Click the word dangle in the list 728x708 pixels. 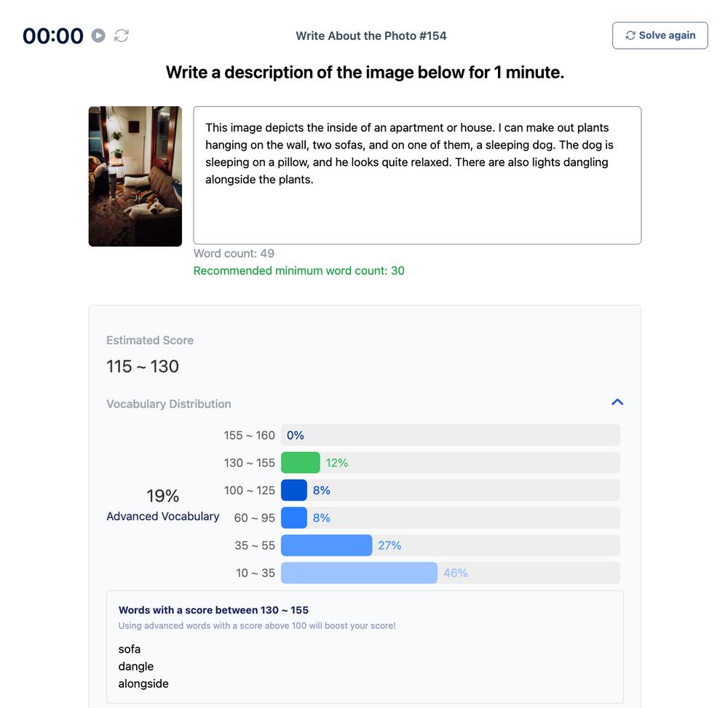[136, 667]
